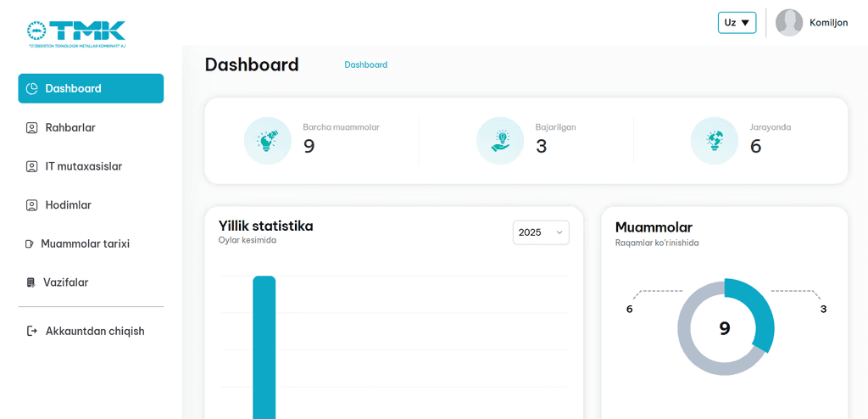This screenshot has width=868, height=419.
Task: Click the Muammolar card heading
Action: 654,227
